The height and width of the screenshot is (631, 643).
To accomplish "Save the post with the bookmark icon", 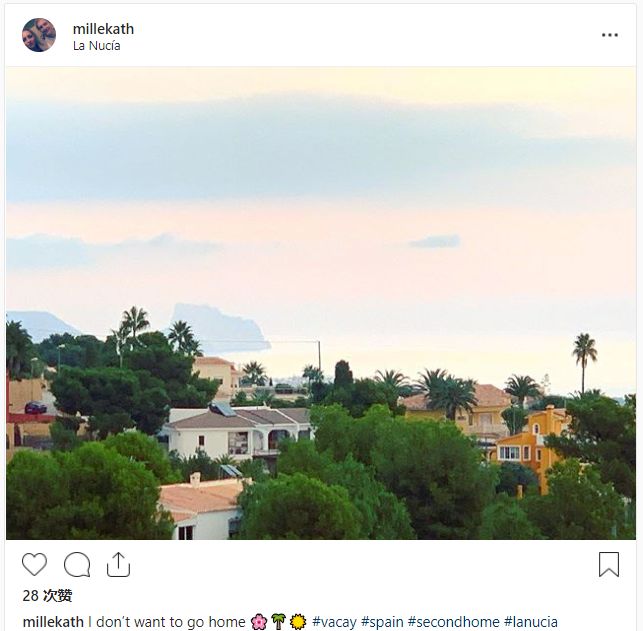I will point(609,565).
